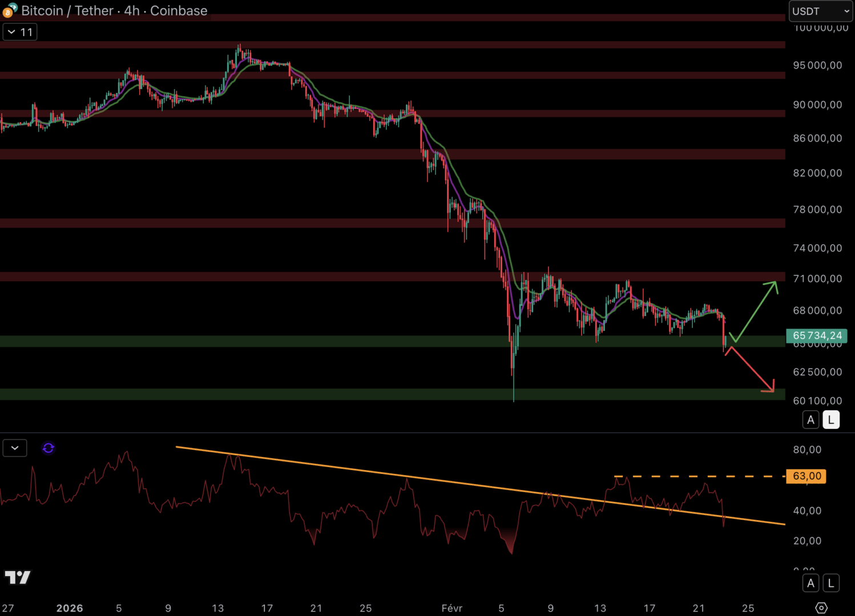Click the Bitcoin / Tether symbol title

point(114,11)
